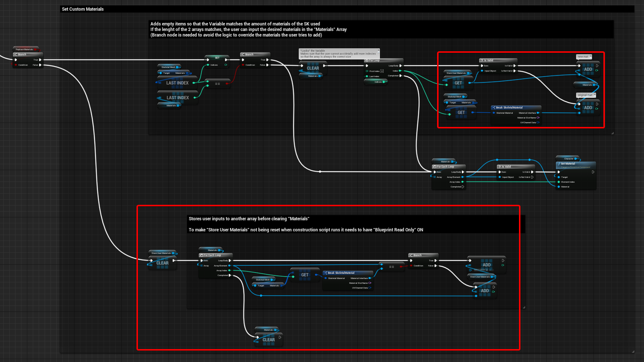644x362 pixels.
Task: Select CLEAR node below Locks comment
Action: pos(313,68)
